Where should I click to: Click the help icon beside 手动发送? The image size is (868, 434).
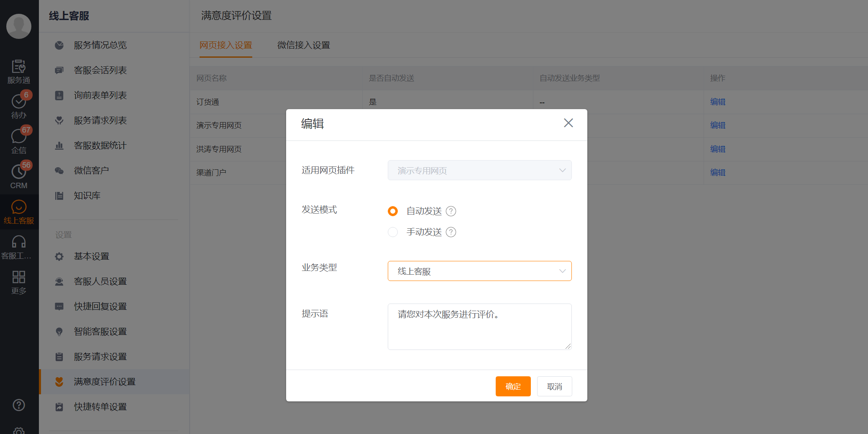451,232
